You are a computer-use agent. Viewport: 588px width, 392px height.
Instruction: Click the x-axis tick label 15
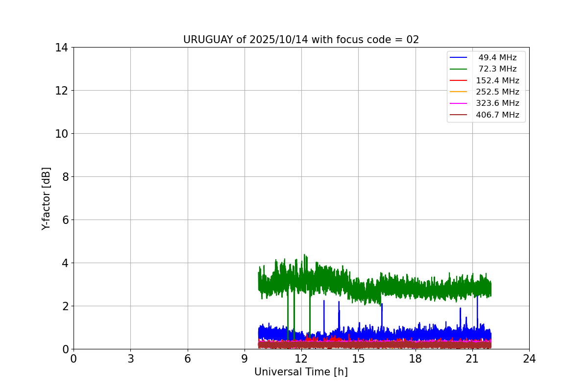point(358,359)
